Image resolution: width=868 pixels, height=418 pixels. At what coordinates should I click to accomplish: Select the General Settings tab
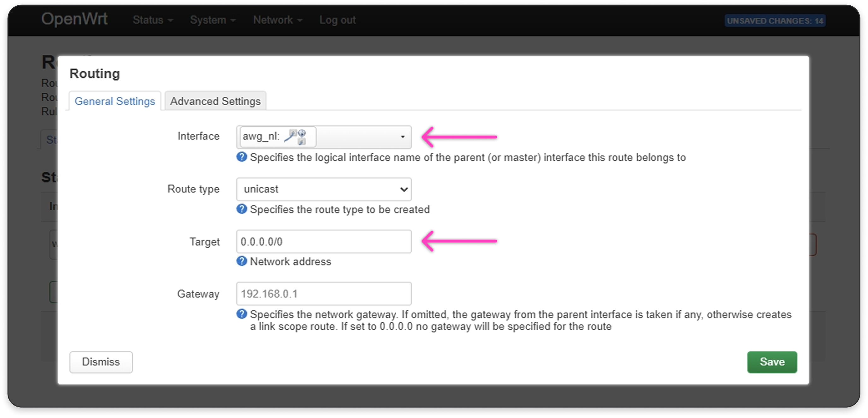[115, 101]
